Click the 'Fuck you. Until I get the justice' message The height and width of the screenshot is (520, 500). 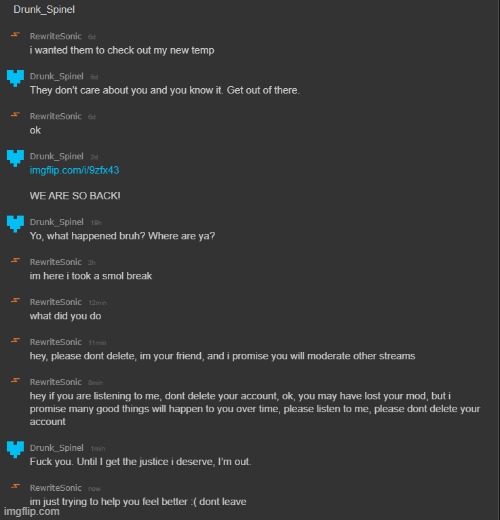point(140,462)
